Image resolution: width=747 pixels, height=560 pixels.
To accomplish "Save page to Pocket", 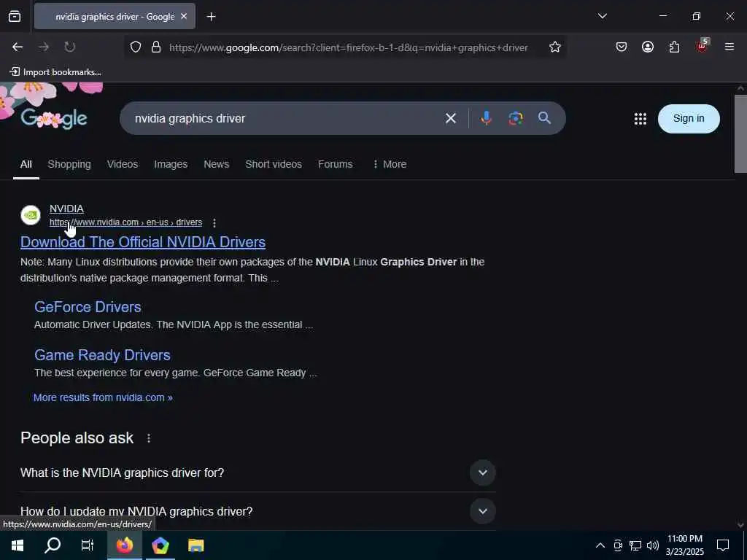I will point(622,47).
